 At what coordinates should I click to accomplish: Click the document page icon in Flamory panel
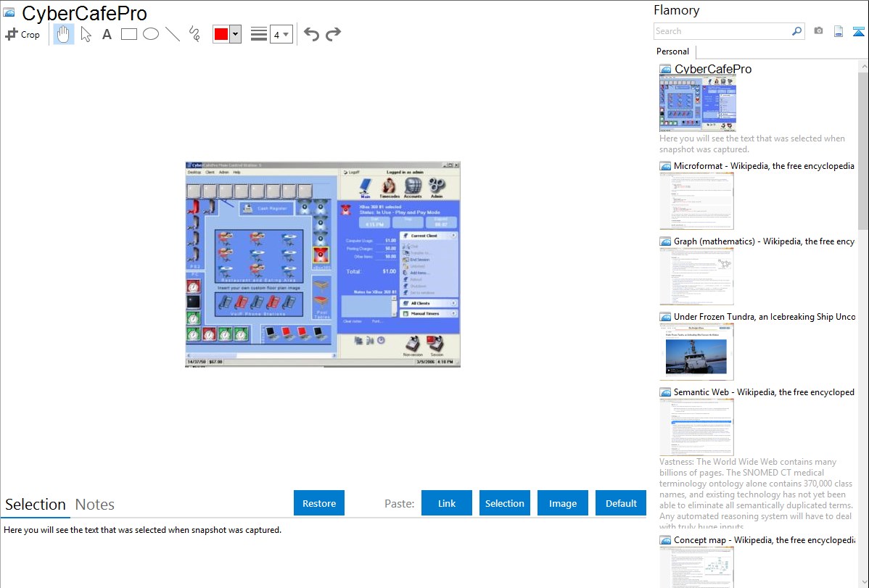pos(839,31)
